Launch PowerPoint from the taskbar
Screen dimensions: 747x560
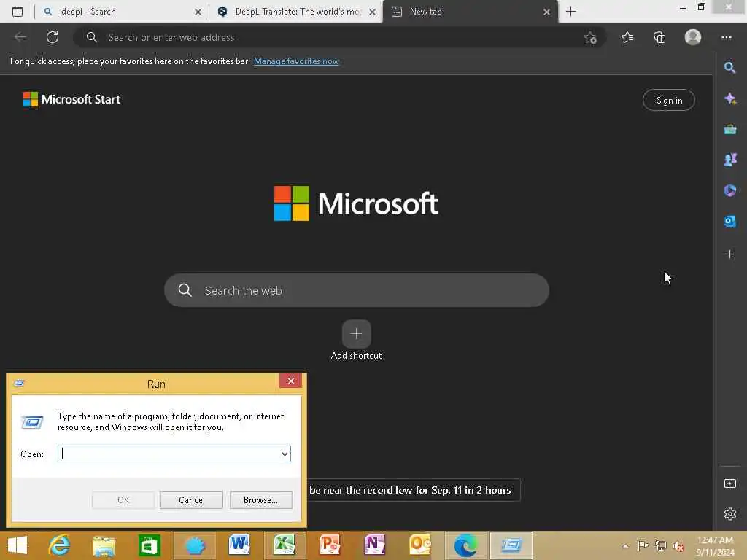pos(330,545)
